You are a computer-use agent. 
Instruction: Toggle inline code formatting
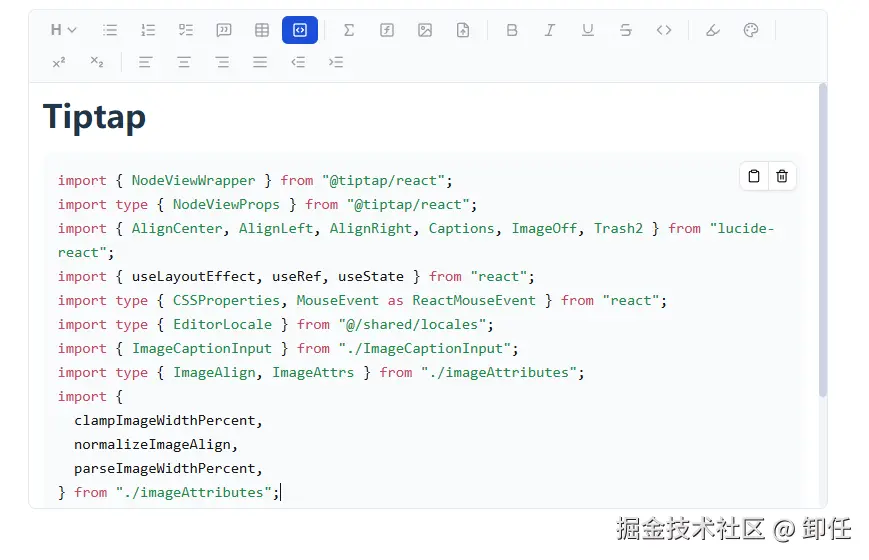(x=664, y=30)
